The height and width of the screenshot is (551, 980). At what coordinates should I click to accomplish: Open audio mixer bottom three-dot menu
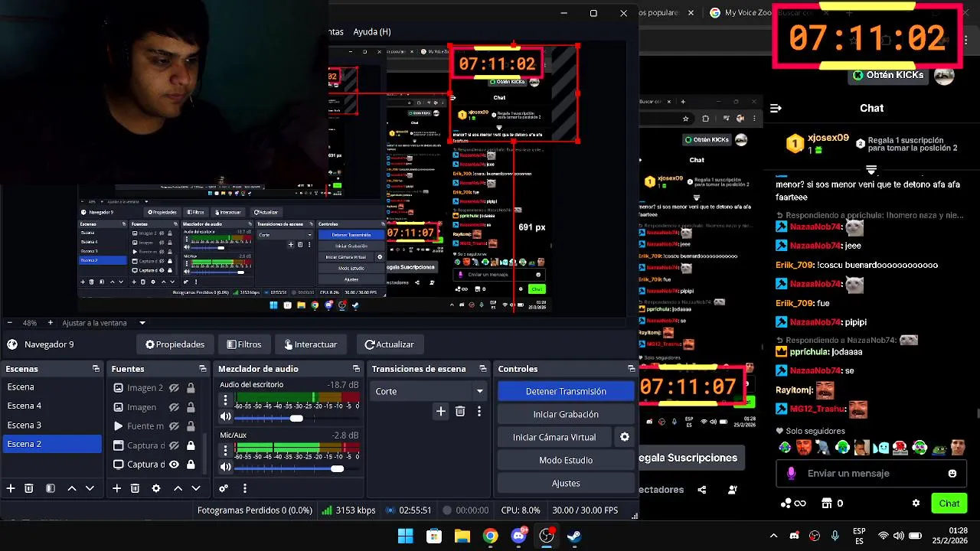click(x=245, y=488)
